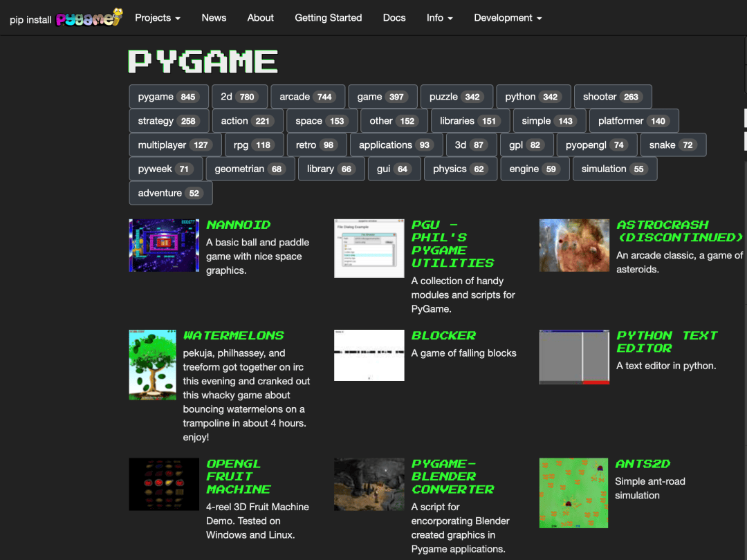The image size is (747, 560).
Task: Choose the python 342 tag
Action: pos(533,97)
